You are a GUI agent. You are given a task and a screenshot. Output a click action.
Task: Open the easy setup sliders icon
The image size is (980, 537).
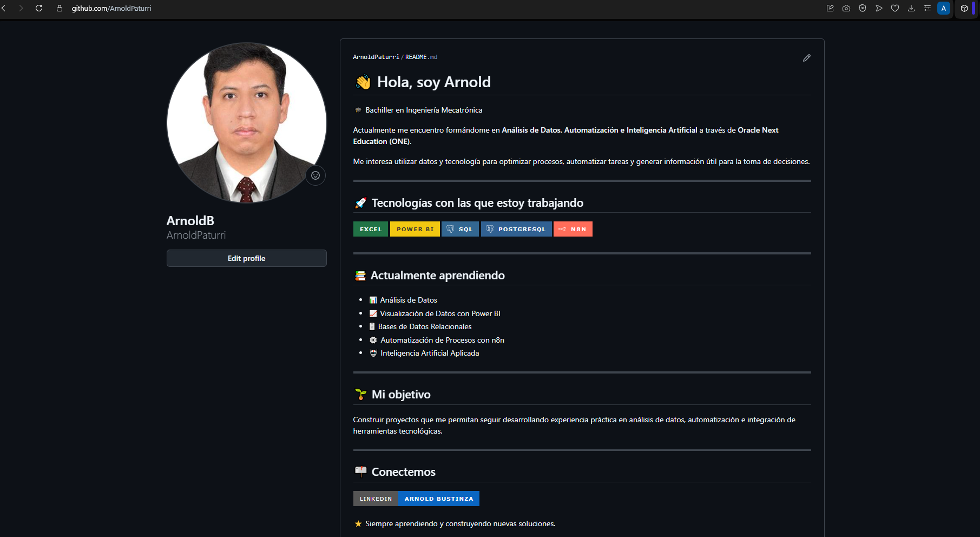click(x=928, y=8)
